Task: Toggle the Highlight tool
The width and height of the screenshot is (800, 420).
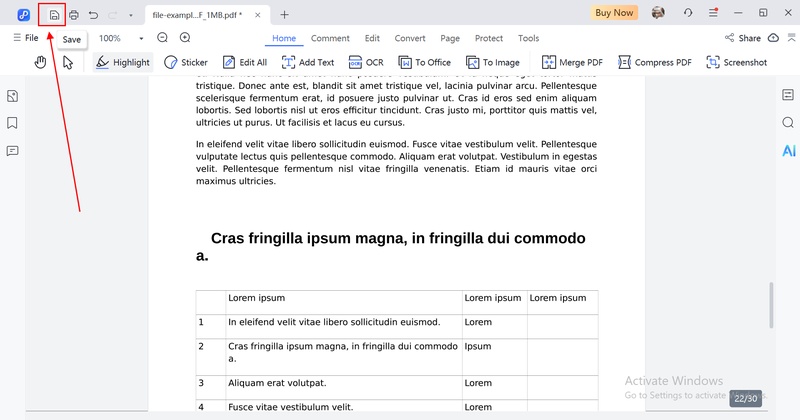Action: coord(122,62)
